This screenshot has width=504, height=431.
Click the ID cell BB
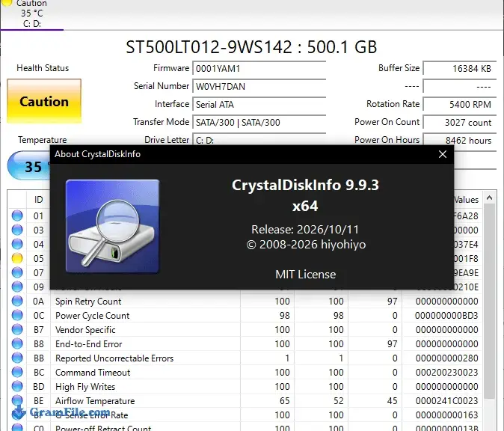(39, 358)
